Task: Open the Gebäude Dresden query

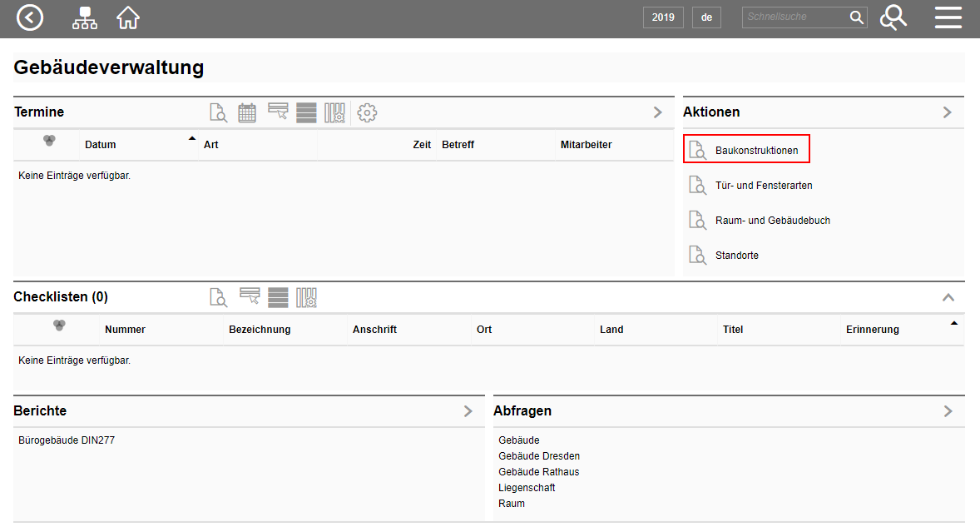Action: [539, 456]
